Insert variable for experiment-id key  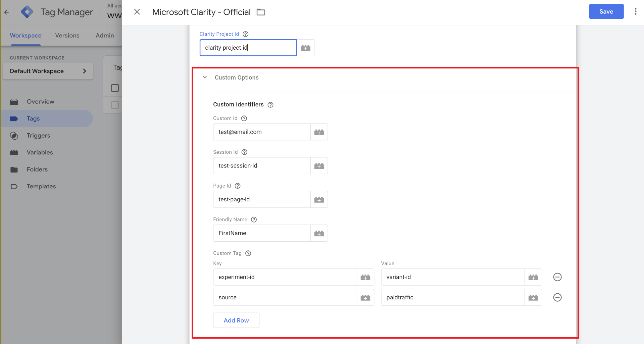point(365,277)
